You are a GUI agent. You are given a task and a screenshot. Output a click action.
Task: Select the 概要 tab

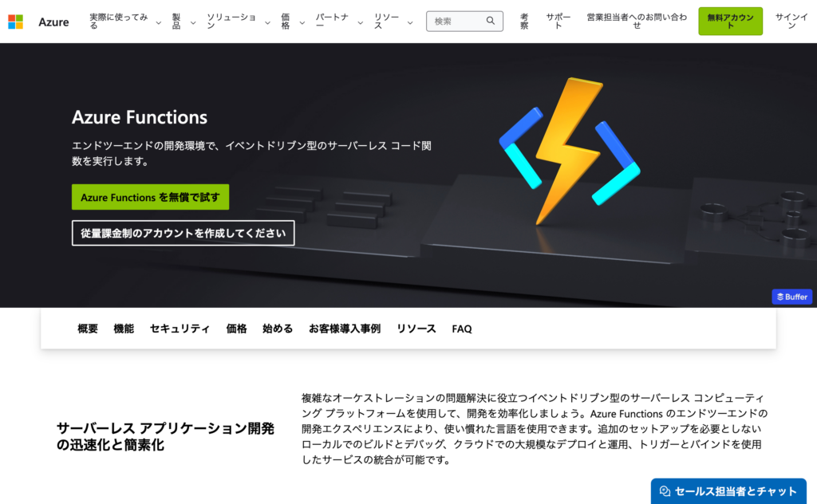(x=88, y=329)
